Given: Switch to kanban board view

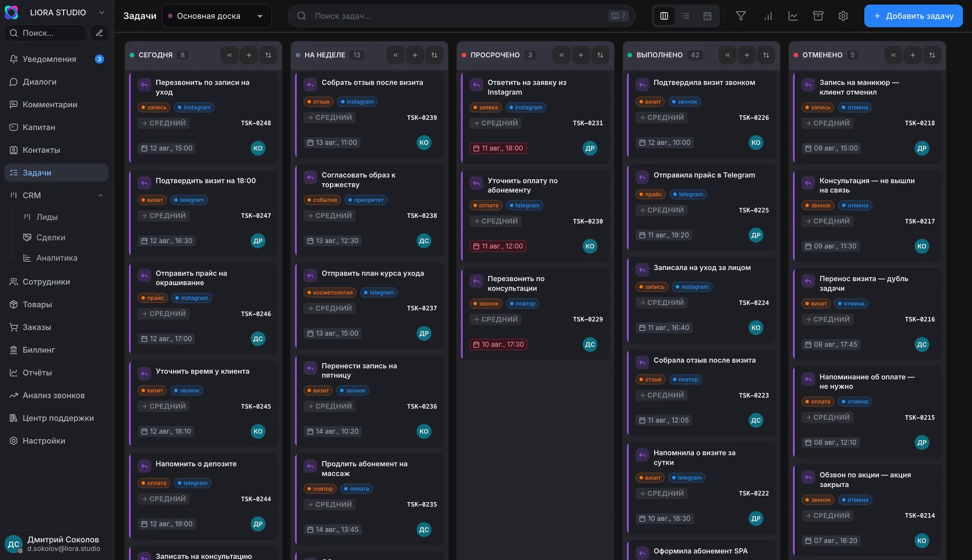Looking at the screenshot, I should coord(664,16).
